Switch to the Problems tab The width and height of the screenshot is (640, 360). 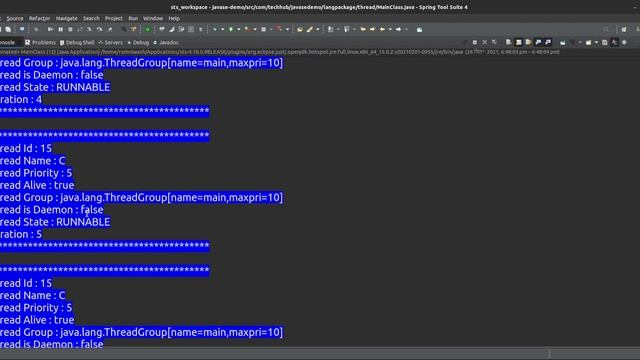[40, 42]
